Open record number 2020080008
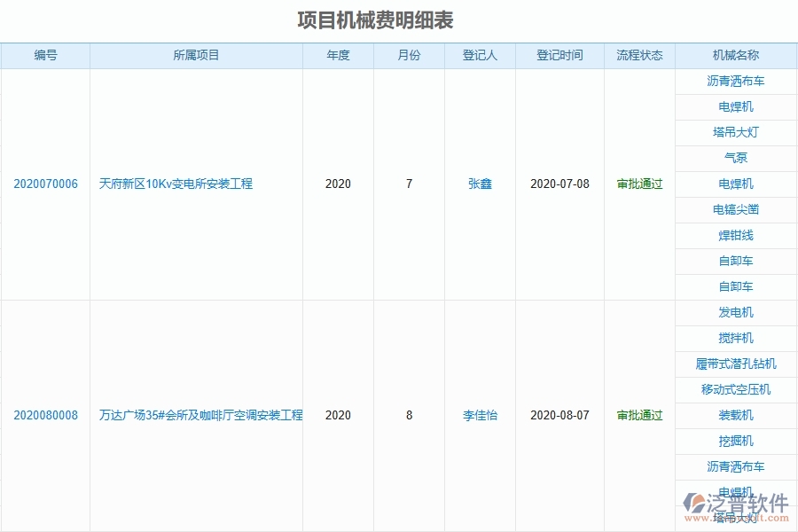Screen dimensions: 798x532 pos(45,415)
